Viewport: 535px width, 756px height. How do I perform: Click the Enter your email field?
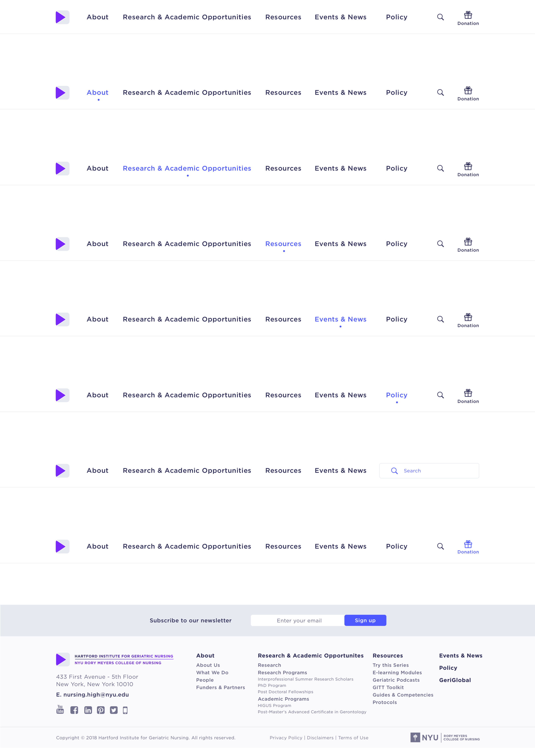299,620
